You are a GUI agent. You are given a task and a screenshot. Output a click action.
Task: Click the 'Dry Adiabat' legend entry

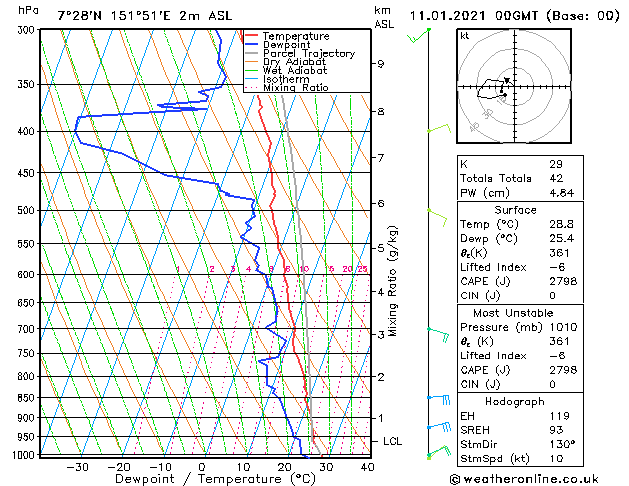294,62
